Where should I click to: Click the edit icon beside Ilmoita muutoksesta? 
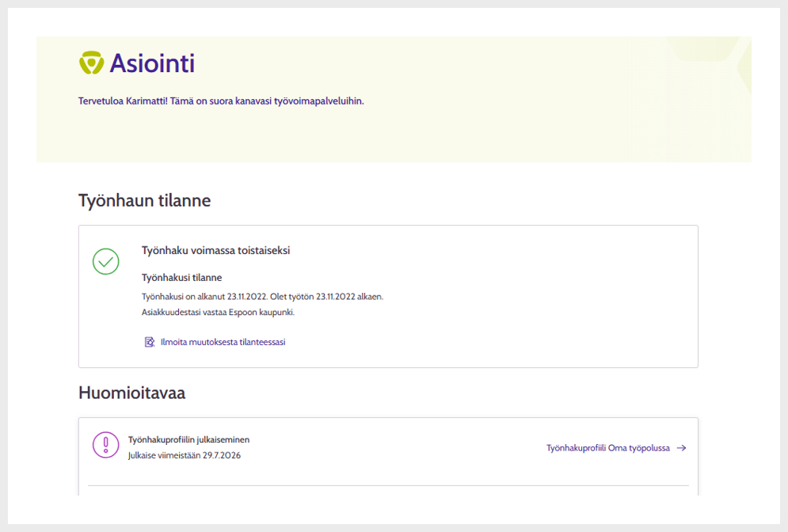click(149, 342)
